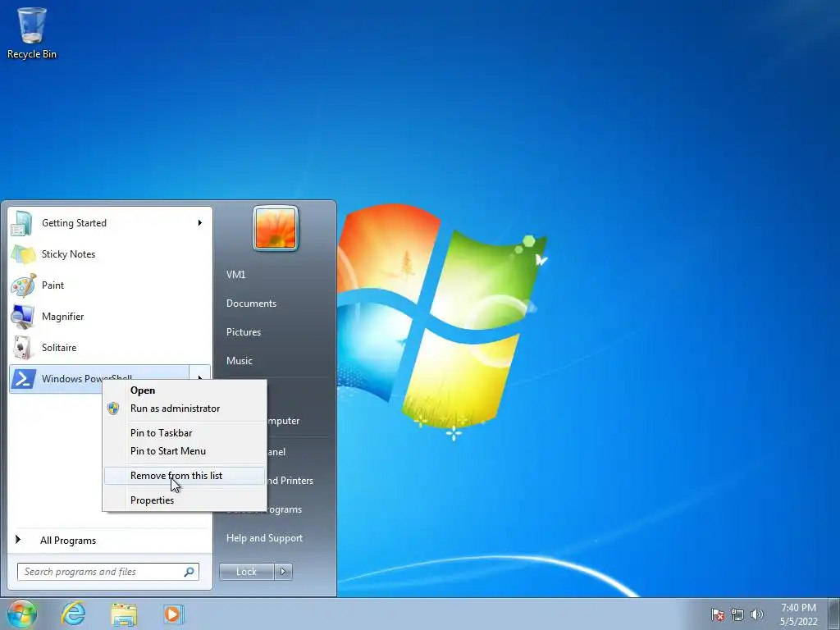
Task: Click the All Programs label
Action: point(68,541)
